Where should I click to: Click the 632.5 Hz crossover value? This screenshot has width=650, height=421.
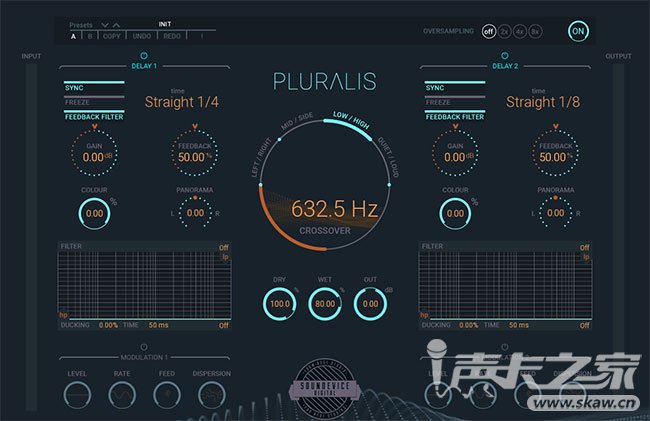pyautogui.click(x=334, y=208)
